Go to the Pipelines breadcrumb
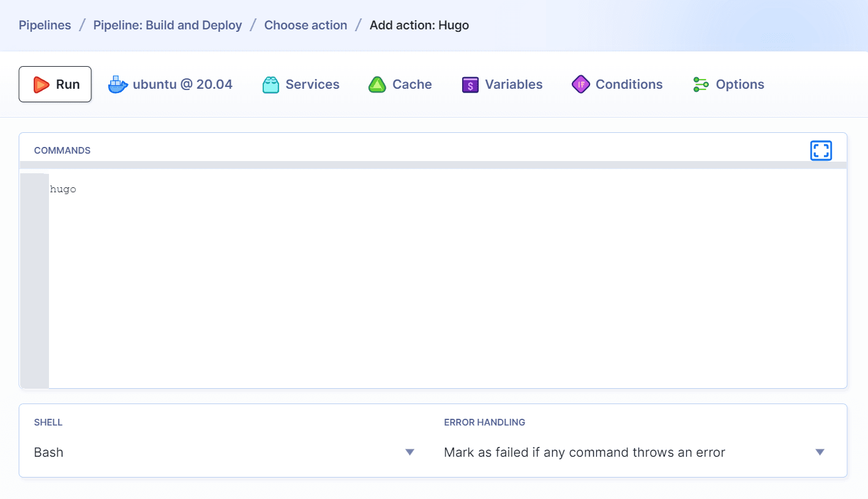Screen dimensions: 868x499 pyautogui.click(x=45, y=25)
